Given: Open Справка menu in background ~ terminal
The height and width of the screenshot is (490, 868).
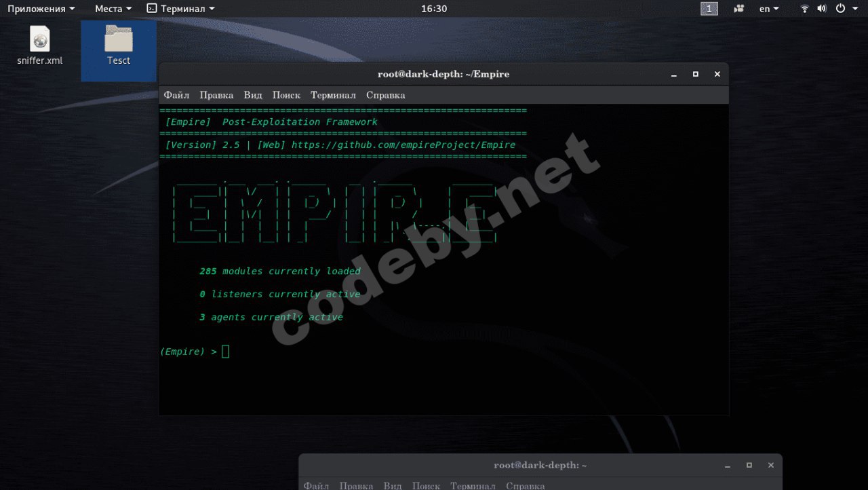Looking at the screenshot, I should pyautogui.click(x=526, y=485).
